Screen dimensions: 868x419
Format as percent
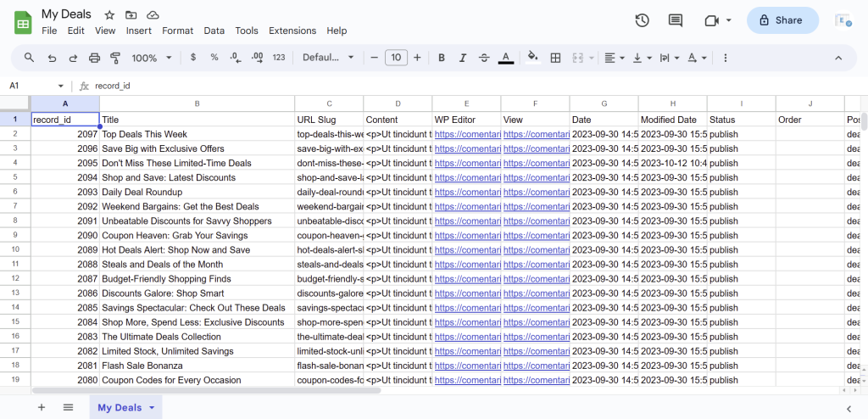coord(214,57)
